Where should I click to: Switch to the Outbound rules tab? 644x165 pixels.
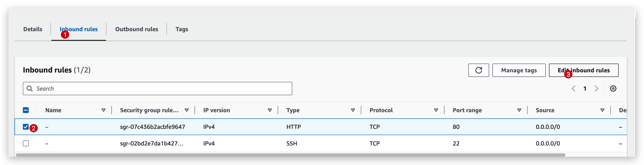click(x=137, y=29)
